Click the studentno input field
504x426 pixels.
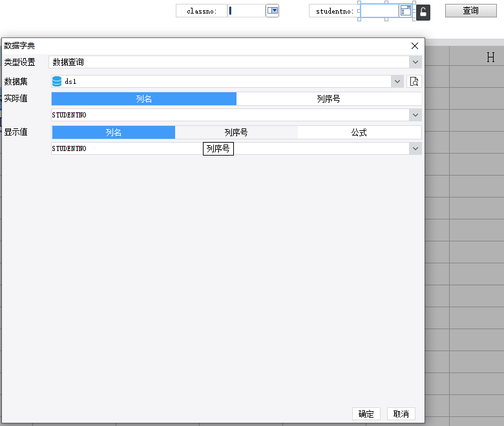point(379,10)
